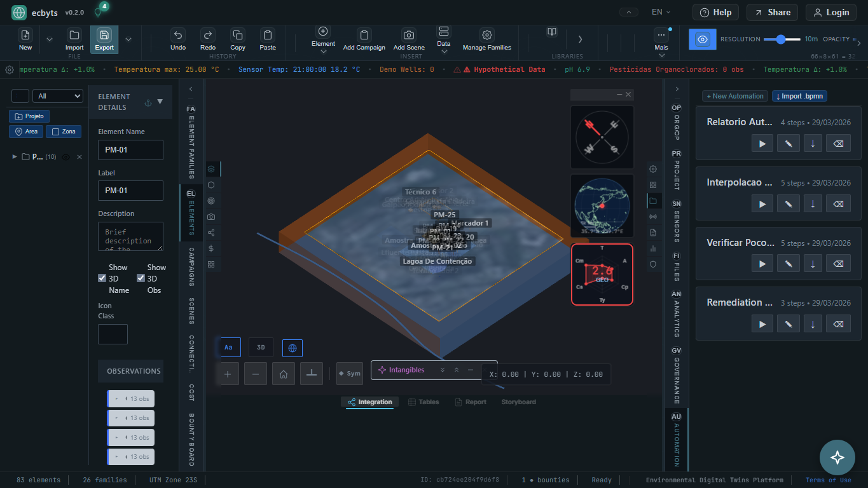868x488 pixels.
Task: Click the Icon Class swatch box
Action: (x=113, y=334)
